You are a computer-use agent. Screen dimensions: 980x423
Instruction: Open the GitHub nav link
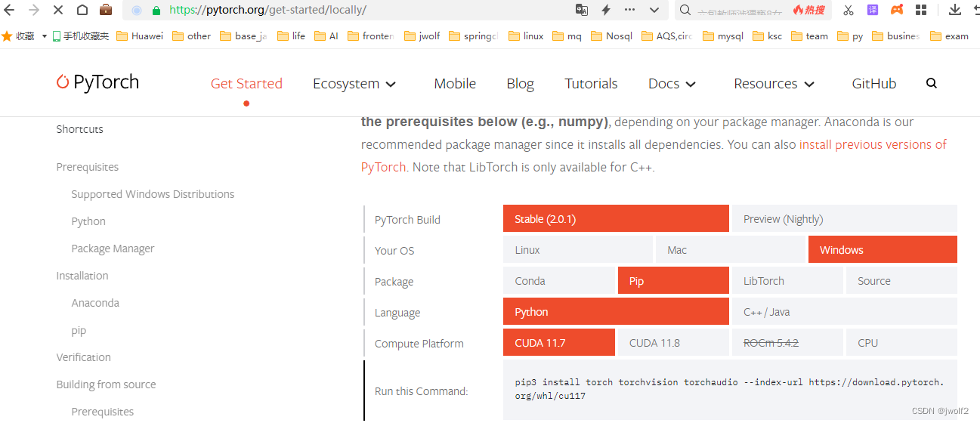(874, 84)
